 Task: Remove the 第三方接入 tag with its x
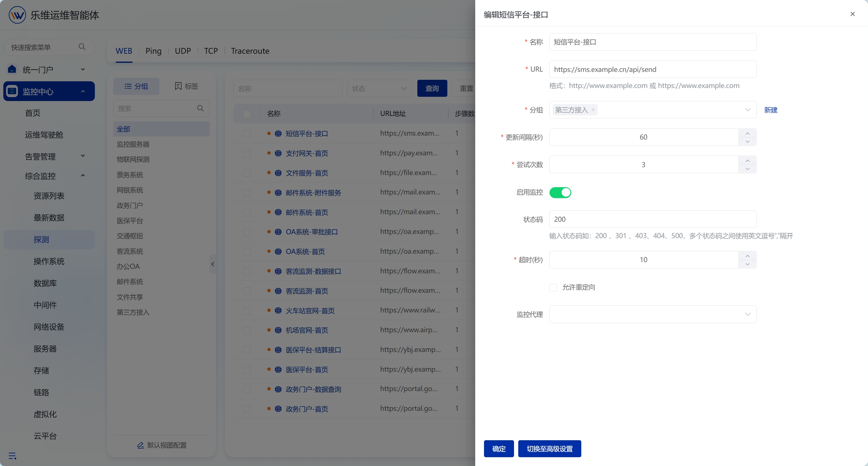pyautogui.click(x=593, y=110)
